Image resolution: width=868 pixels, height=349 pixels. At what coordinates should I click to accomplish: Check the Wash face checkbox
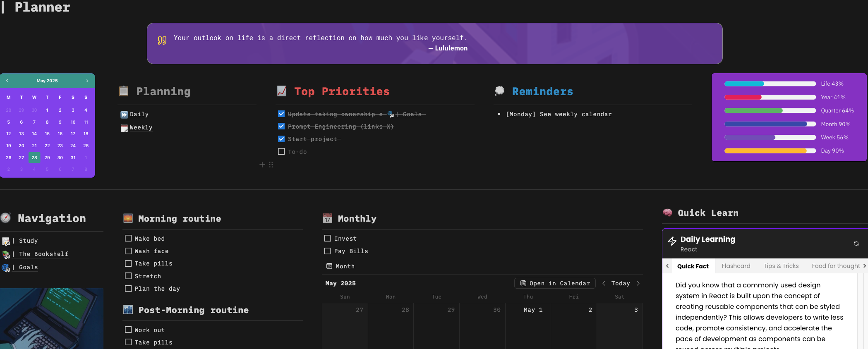(x=128, y=251)
